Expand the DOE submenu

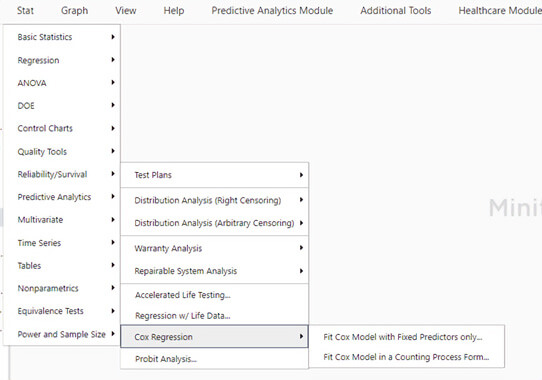[62, 106]
